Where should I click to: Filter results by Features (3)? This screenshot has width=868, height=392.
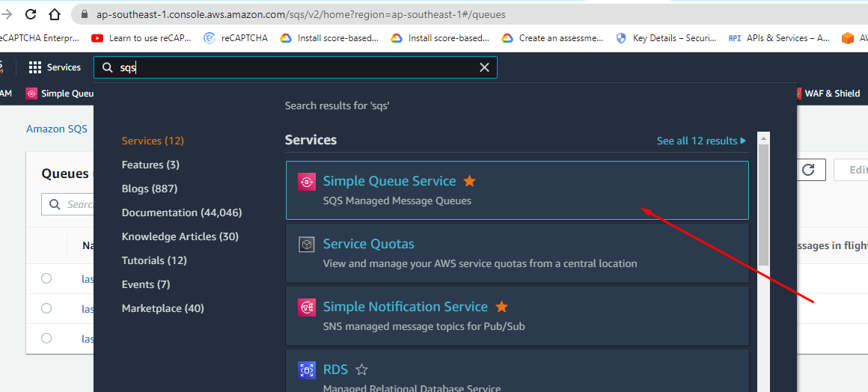(x=150, y=165)
